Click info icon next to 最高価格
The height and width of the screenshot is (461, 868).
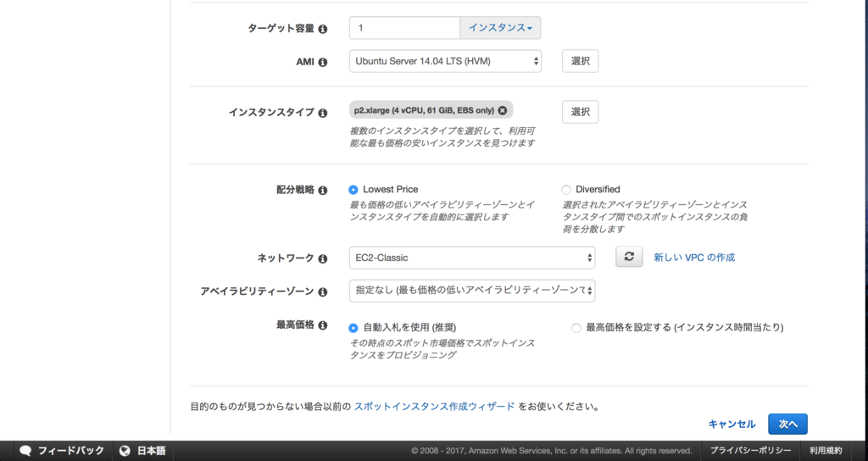[x=323, y=325]
